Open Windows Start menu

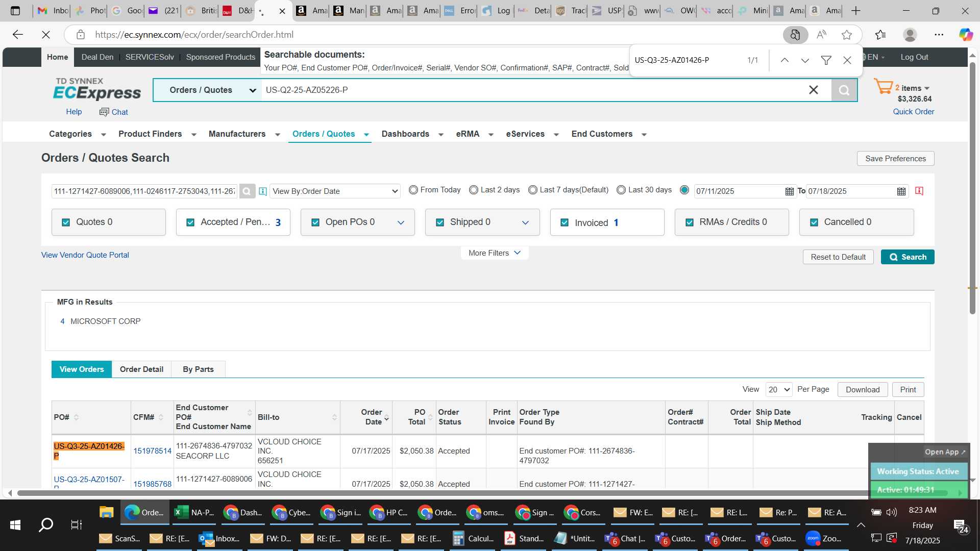coord(15,524)
